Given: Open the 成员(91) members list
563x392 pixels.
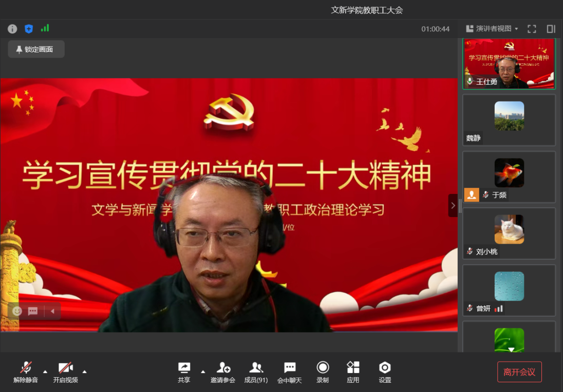Looking at the screenshot, I should [256, 372].
